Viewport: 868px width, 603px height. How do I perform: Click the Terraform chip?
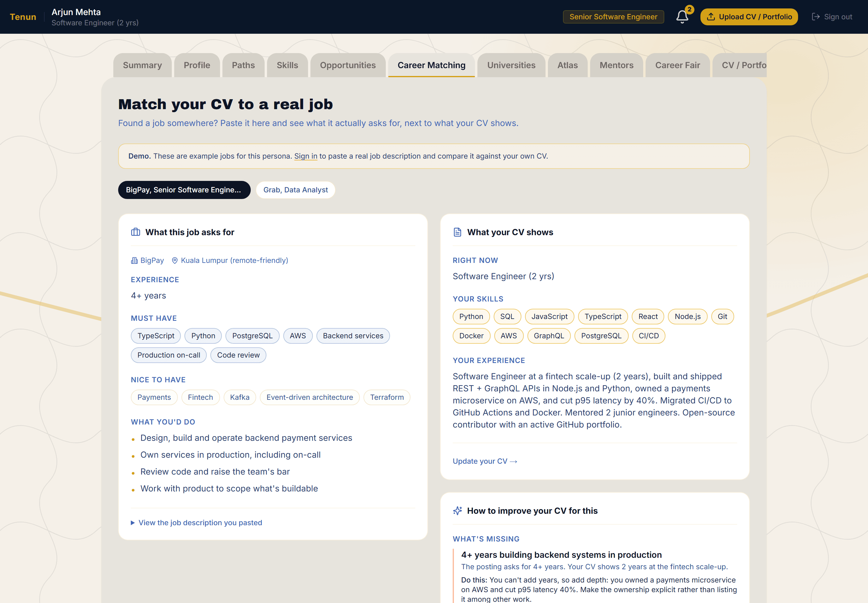coord(387,397)
